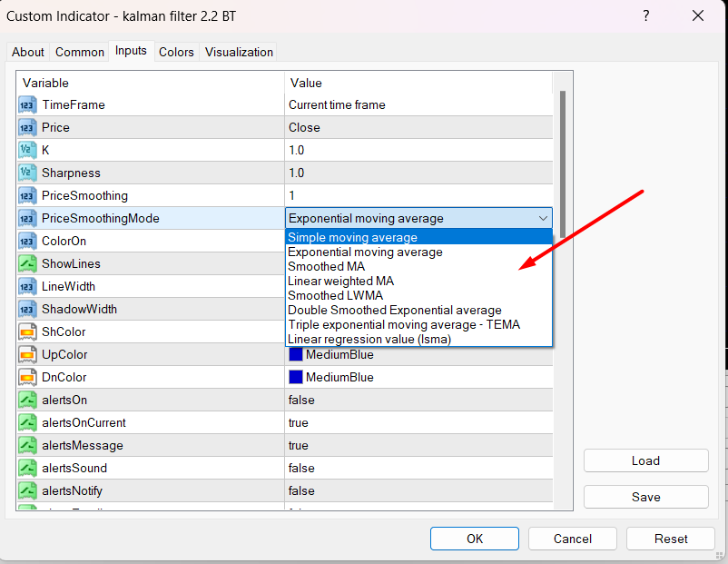Click the PriceSmoothingMode row integer icon
728x564 pixels.
point(27,218)
